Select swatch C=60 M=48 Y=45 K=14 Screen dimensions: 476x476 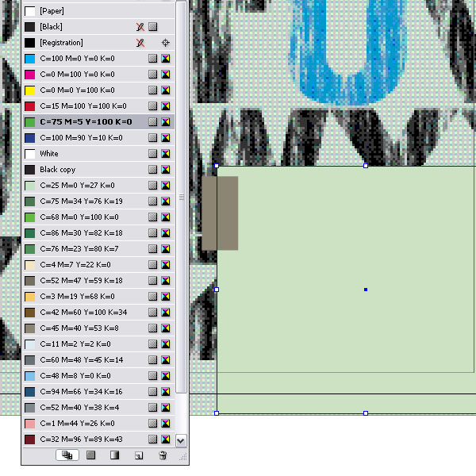click(98, 359)
